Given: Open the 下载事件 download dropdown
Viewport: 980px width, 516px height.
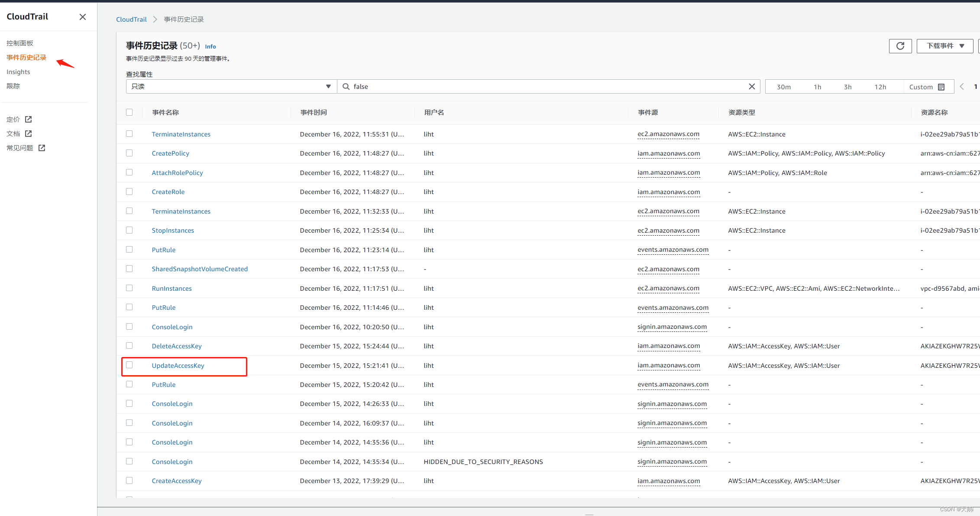Looking at the screenshot, I should pos(945,46).
